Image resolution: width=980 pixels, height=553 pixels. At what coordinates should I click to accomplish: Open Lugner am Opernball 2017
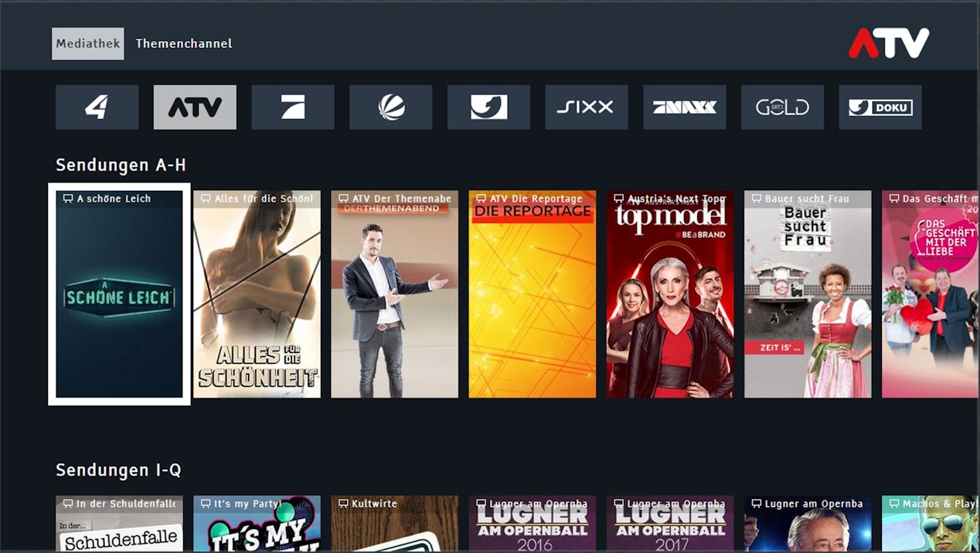coord(670,524)
